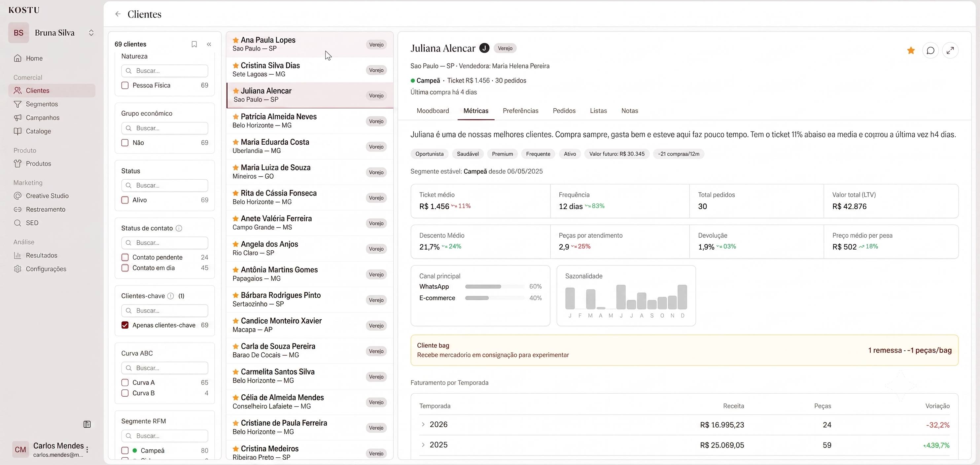Open the Moodboard tab
Screen dimensions: 980x465
(x=433, y=111)
